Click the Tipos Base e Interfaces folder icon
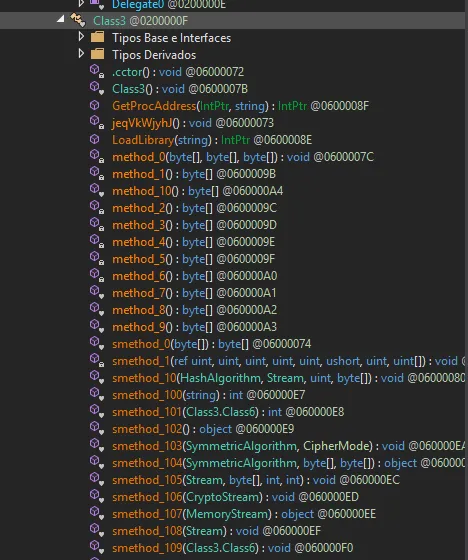Screen dimensions: 468x560 pyautogui.click(x=97, y=37)
